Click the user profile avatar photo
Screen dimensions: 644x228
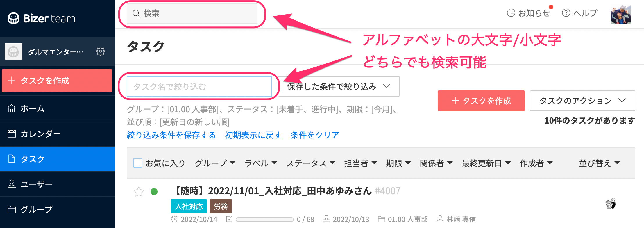click(620, 14)
